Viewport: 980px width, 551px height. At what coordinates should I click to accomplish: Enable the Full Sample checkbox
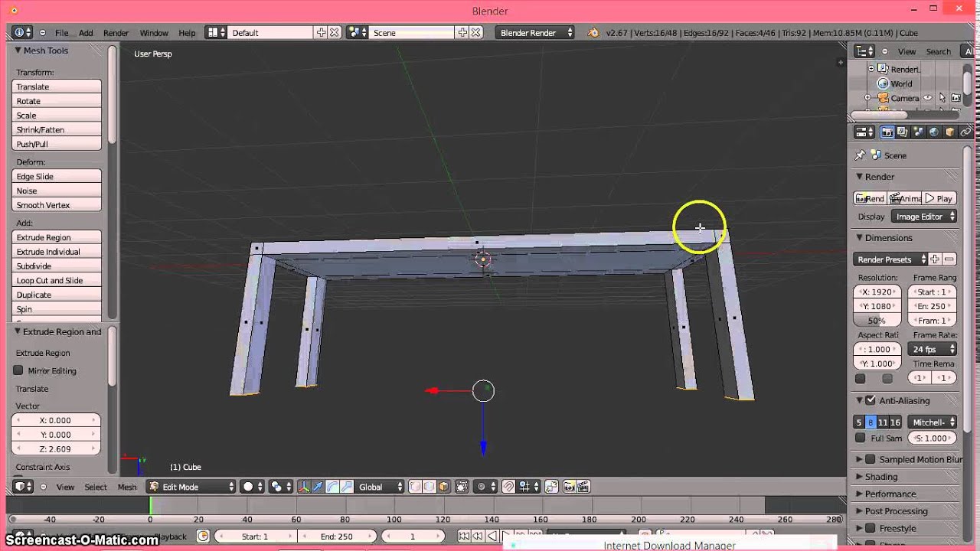click(x=861, y=438)
